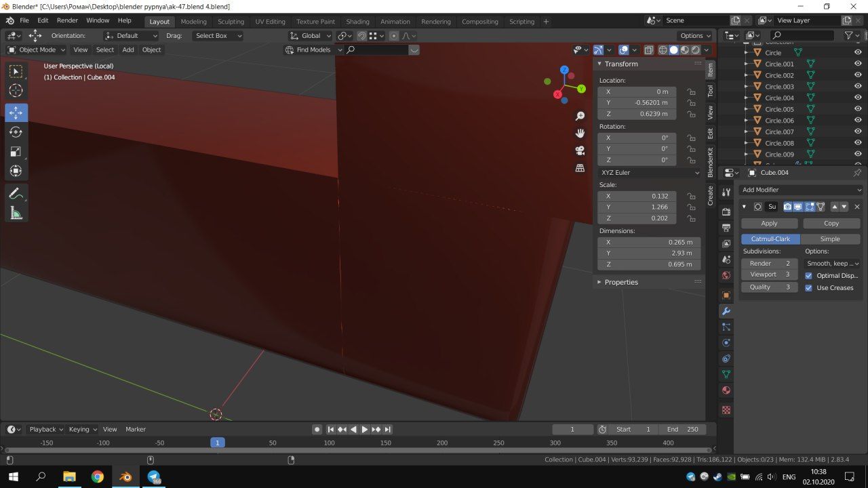Open the viewport Add menu
The width and height of the screenshot is (868, 488).
[x=128, y=49]
